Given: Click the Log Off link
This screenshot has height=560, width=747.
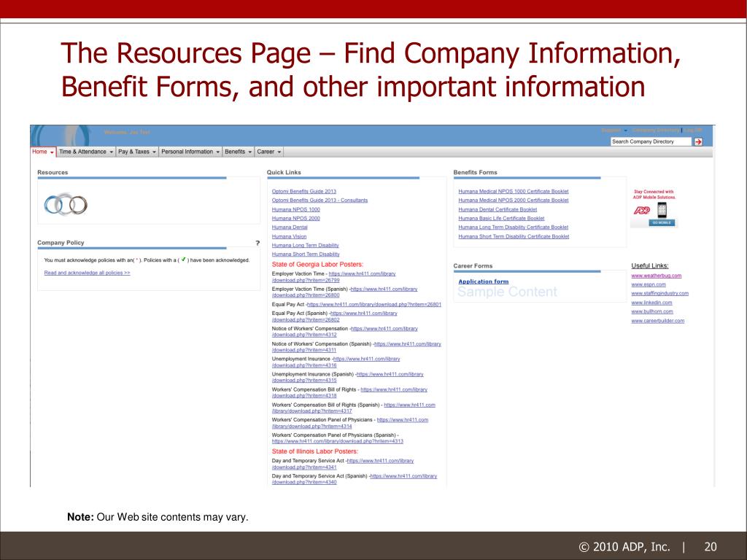Looking at the screenshot, I should [x=694, y=131].
